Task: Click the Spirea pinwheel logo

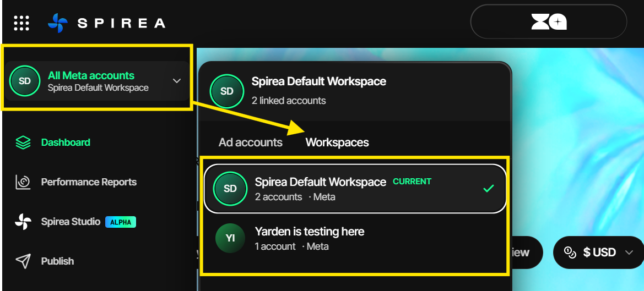Action: (x=57, y=23)
